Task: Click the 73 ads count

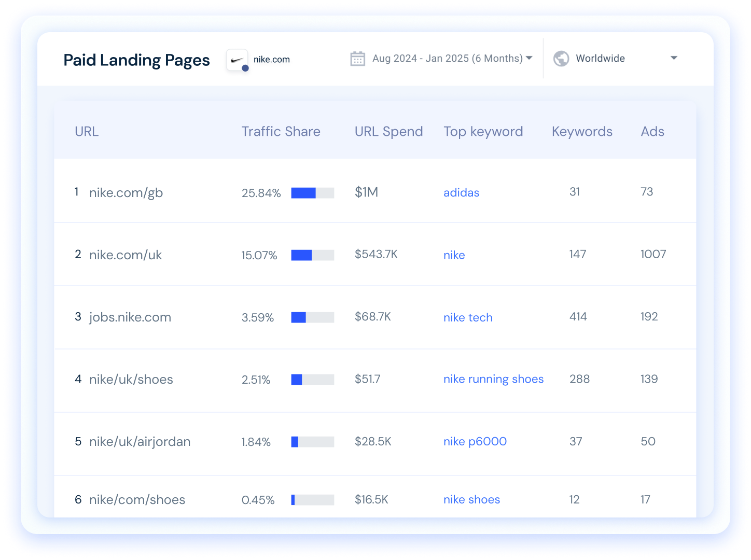Action: pyautogui.click(x=647, y=192)
